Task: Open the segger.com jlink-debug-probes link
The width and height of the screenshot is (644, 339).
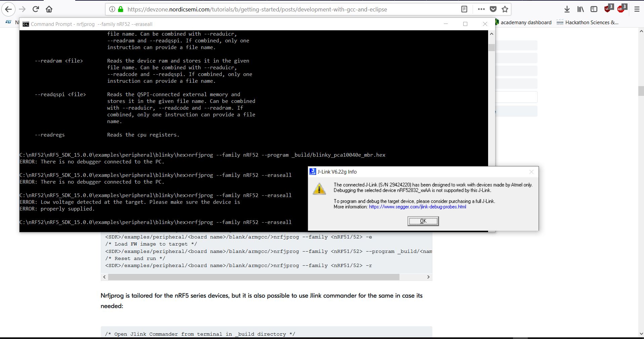Action: point(417,207)
